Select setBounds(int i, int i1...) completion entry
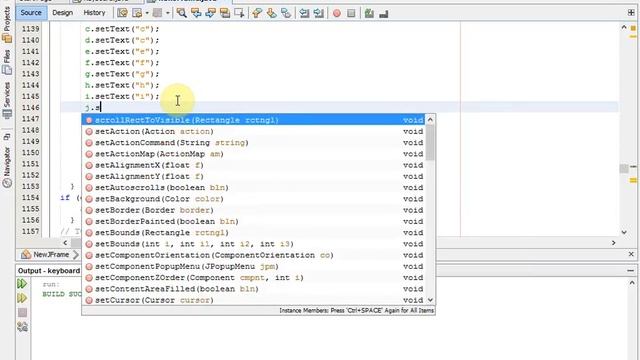 253,244
